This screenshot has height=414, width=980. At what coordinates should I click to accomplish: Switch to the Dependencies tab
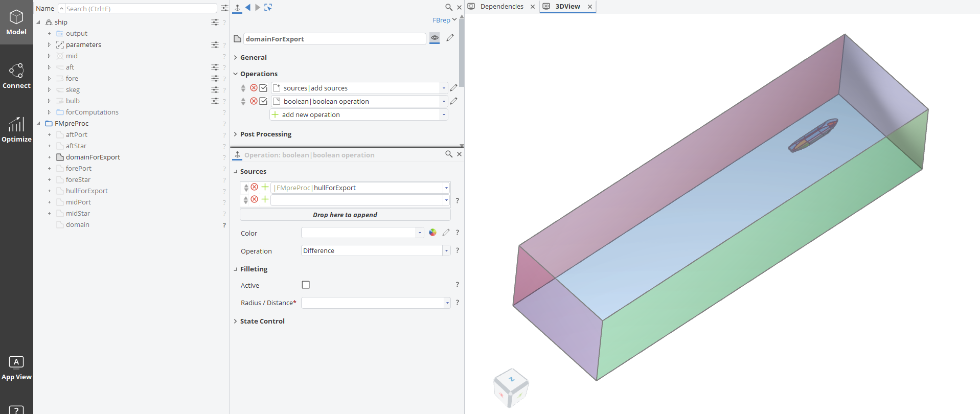pos(502,6)
